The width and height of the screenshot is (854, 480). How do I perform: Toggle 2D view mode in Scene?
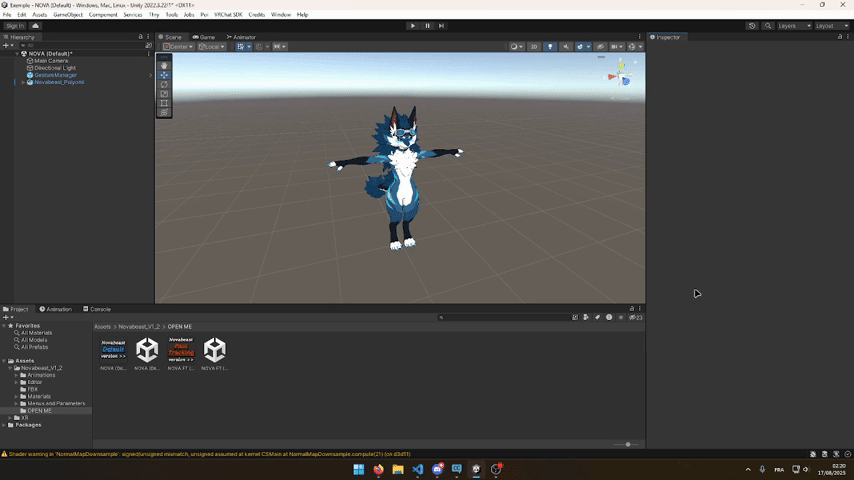click(x=534, y=46)
